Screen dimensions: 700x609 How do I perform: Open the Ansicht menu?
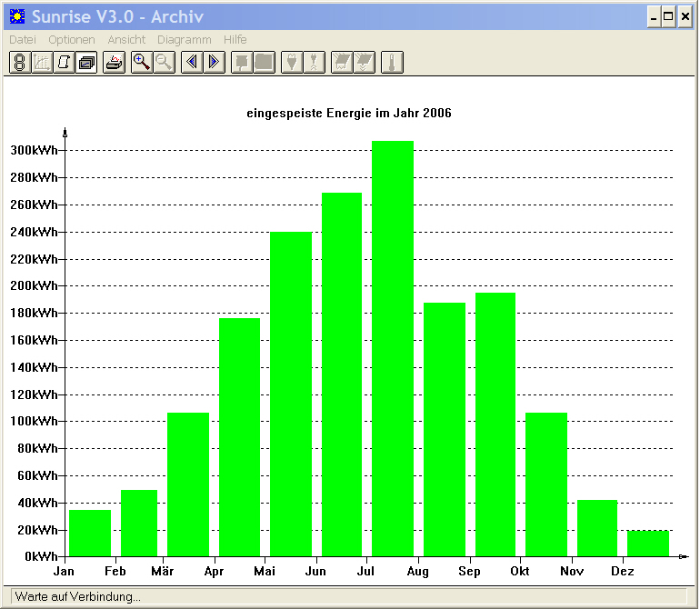click(126, 40)
